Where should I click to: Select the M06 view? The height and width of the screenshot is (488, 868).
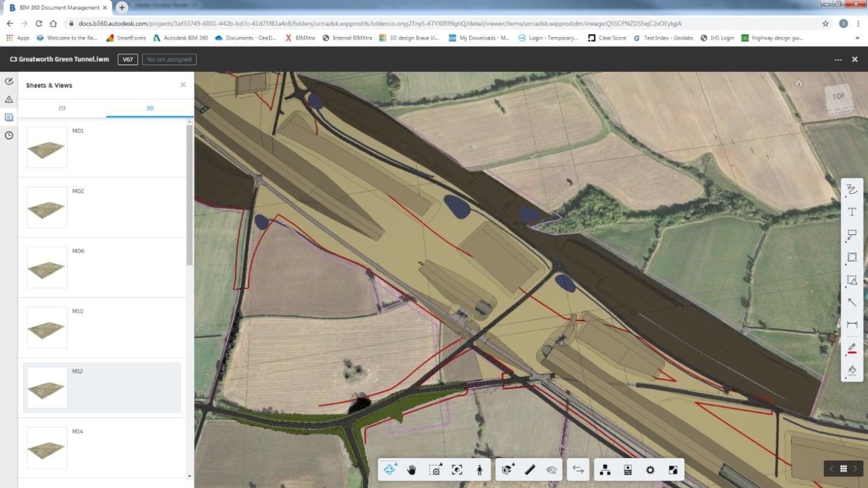tap(102, 267)
